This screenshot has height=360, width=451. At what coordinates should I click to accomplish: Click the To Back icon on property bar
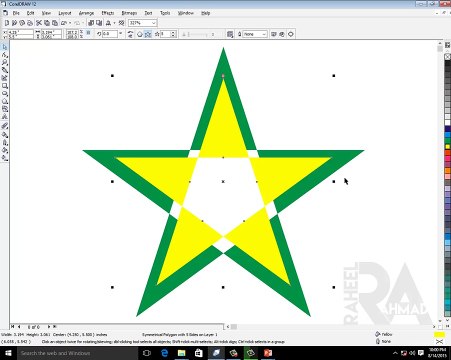(x=282, y=34)
